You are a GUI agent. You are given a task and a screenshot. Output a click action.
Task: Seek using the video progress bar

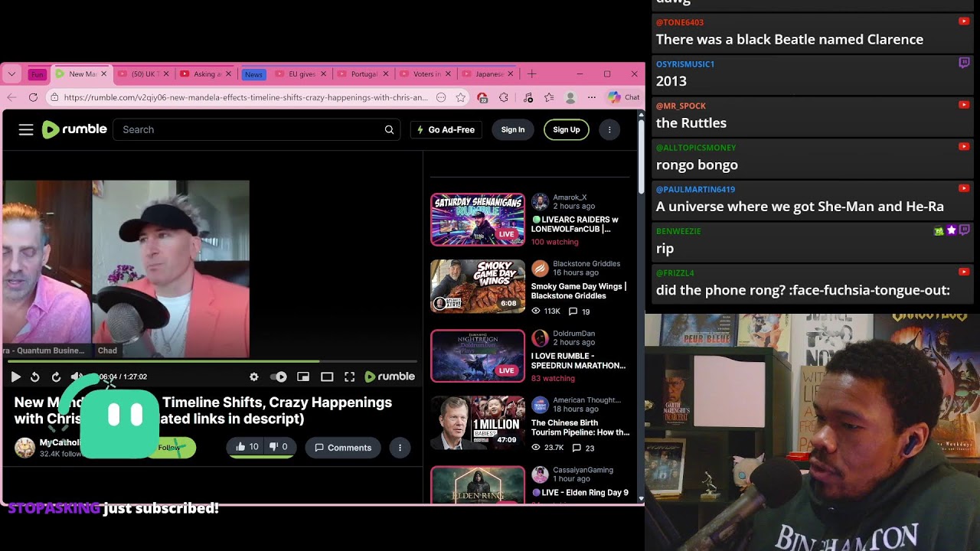(x=212, y=361)
